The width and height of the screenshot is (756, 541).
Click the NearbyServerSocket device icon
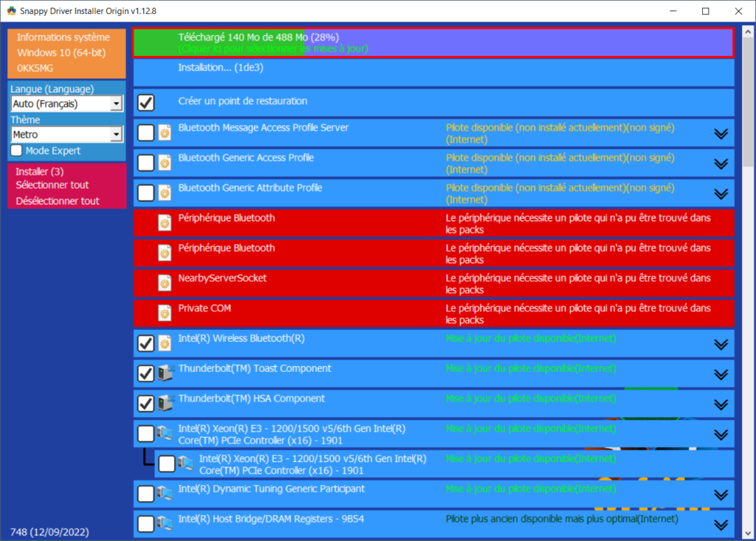tap(165, 283)
